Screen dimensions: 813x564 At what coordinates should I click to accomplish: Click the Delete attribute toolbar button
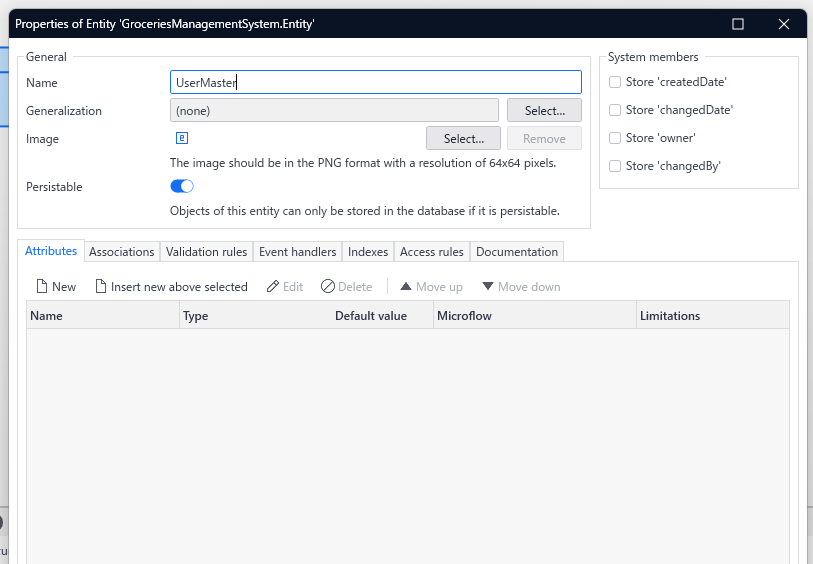click(x=346, y=287)
